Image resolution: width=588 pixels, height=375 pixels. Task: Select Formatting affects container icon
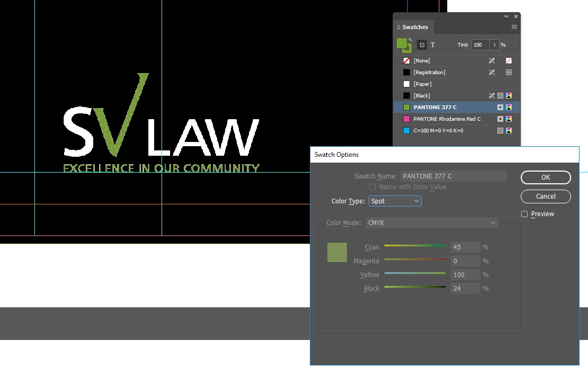click(x=422, y=45)
